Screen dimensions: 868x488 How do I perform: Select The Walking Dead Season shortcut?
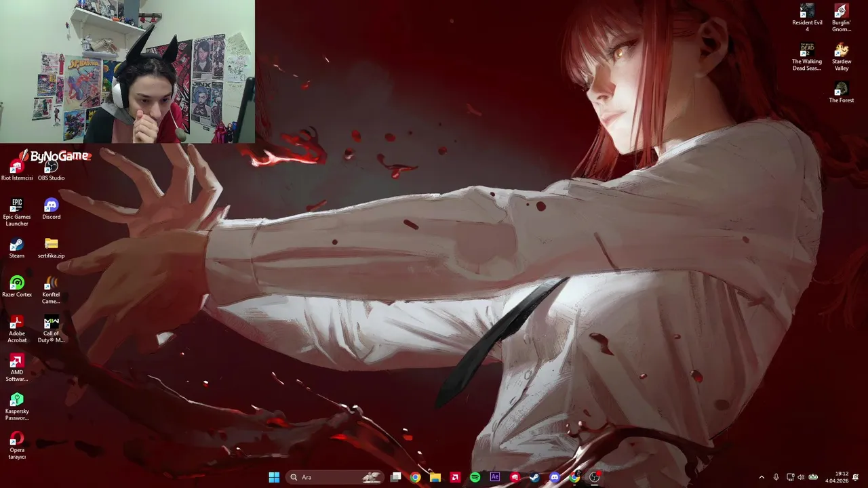click(x=807, y=57)
